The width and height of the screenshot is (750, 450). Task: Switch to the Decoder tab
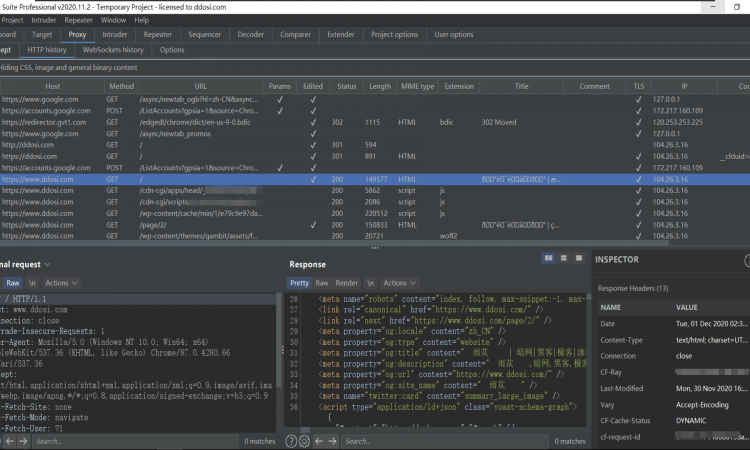pyautogui.click(x=251, y=34)
